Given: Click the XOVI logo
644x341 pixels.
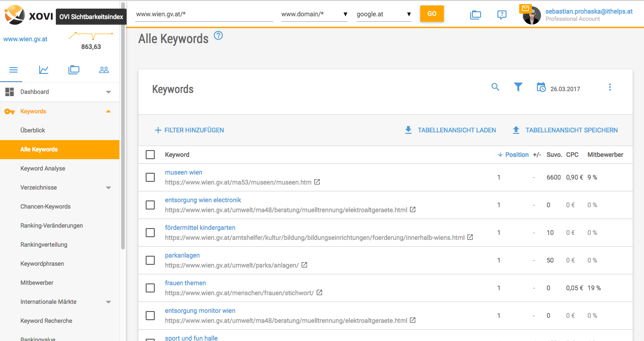Looking at the screenshot, I should click(x=29, y=15).
